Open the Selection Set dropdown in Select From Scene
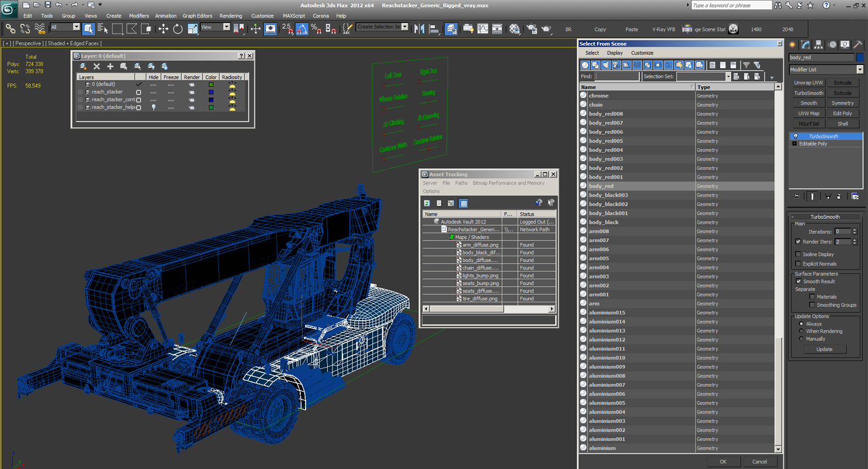The height and width of the screenshot is (469, 868). [x=728, y=77]
